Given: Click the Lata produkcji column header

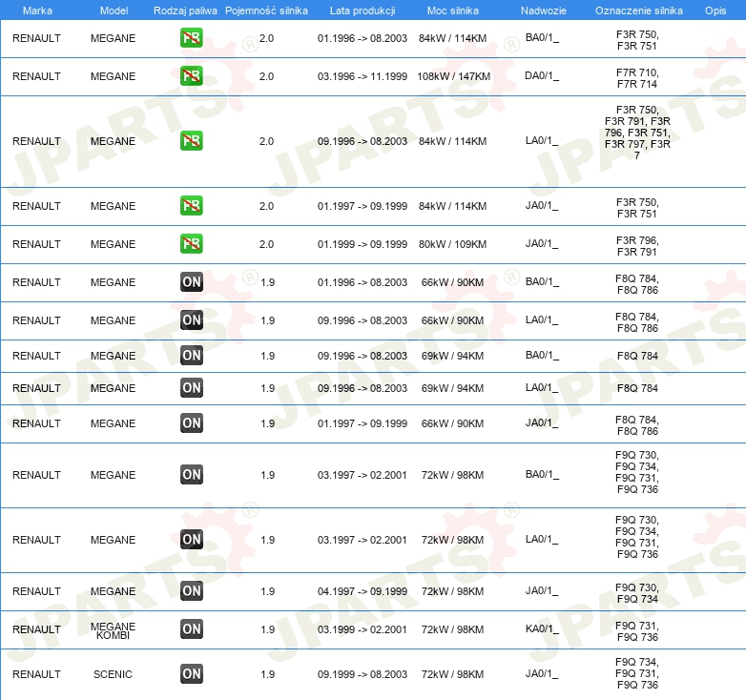Looking at the screenshot, I should [x=362, y=10].
